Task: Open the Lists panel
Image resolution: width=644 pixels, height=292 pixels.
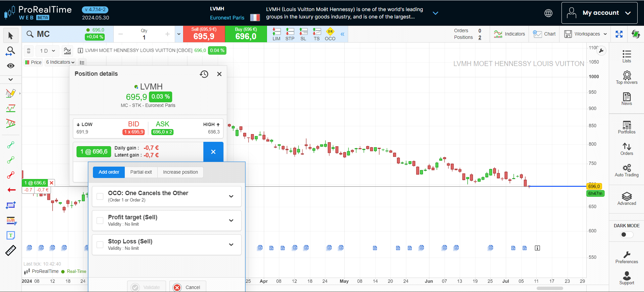Action: [x=627, y=56]
